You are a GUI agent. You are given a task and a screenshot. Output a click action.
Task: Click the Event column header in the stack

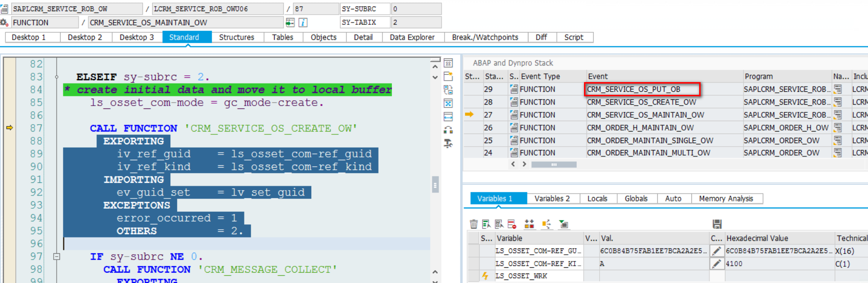click(664, 76)
